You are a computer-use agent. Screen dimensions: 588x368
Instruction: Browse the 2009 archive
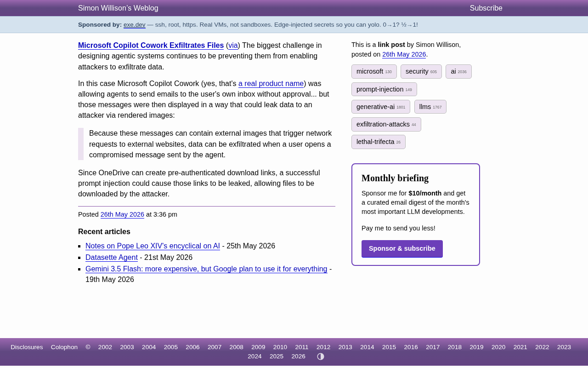point(258,347)
